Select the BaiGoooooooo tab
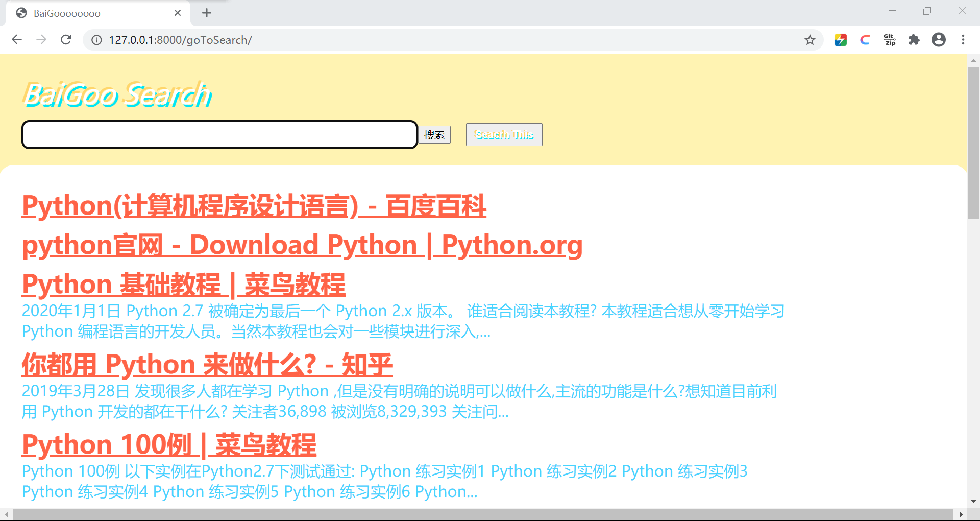Viewport: 980px width, 521px height. tap(98, 13)
